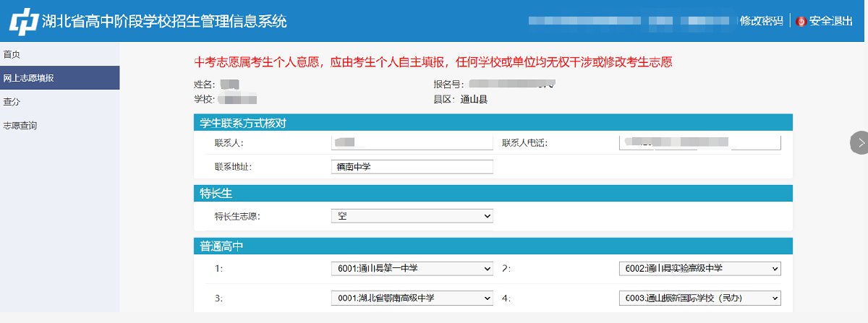This screenshot has height=323, width=868.
Task: Expand the side panel via right arrow
Action: 859,143
